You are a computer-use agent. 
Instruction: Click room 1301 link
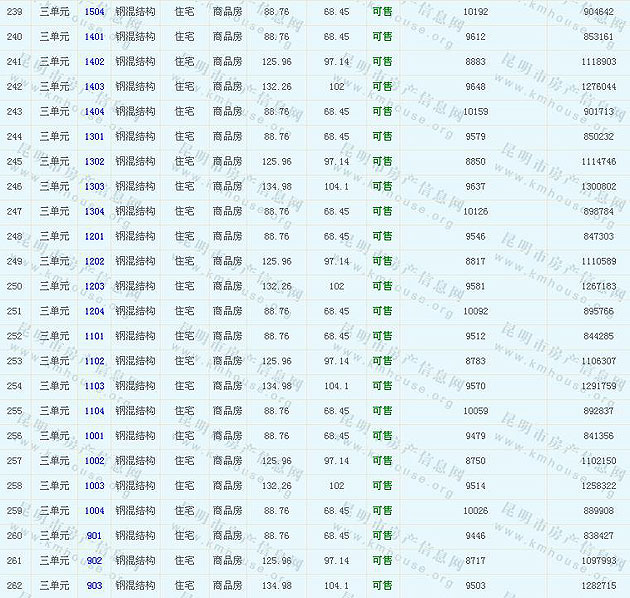tap(94, 137)
